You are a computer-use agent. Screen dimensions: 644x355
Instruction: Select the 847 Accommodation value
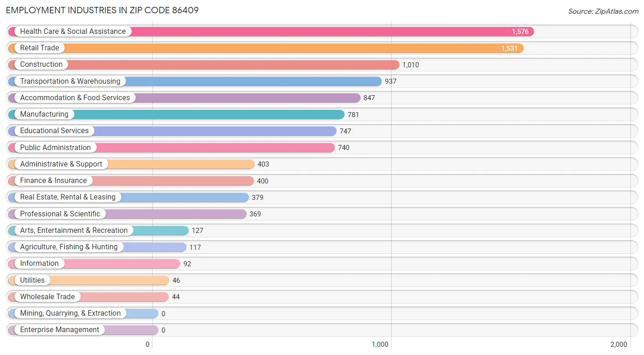[x=369, y=98]
